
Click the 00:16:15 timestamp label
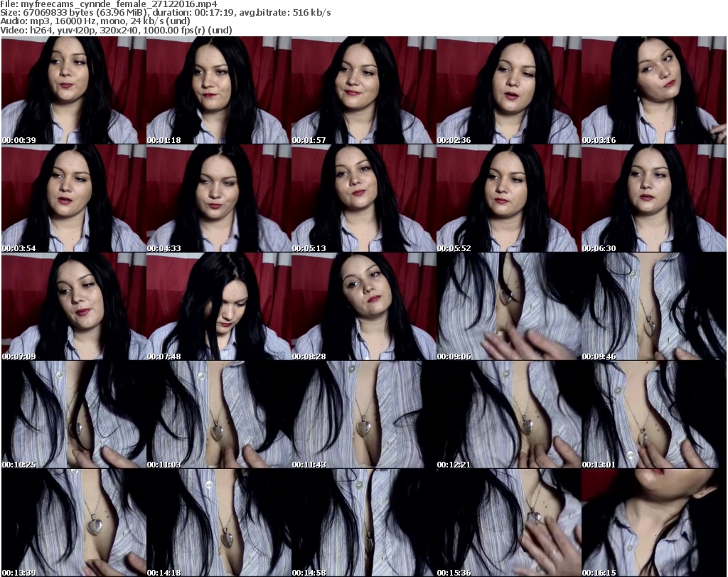(599, 572)
